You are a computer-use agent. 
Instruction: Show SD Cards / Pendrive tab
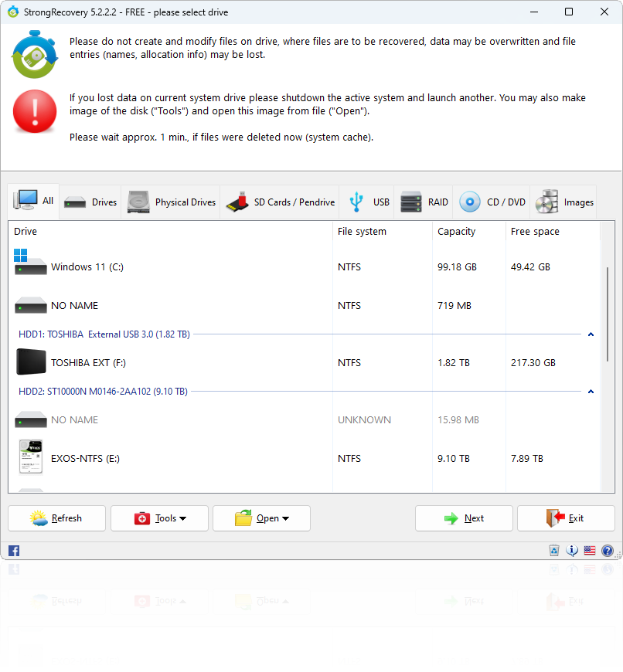(x=280, y=202)
